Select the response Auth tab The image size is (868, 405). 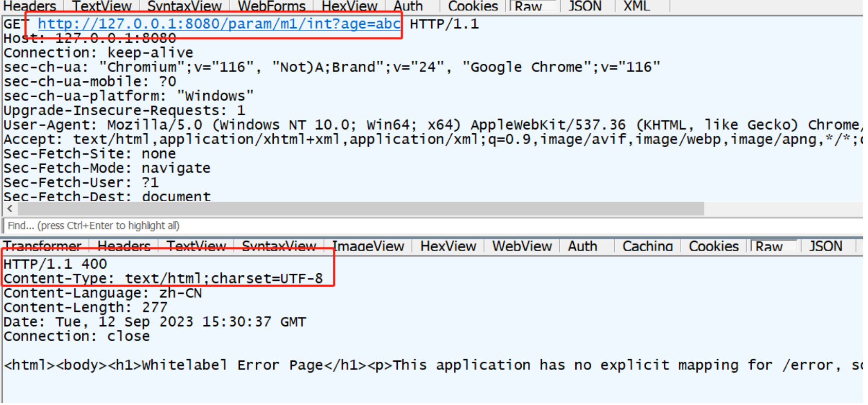[582, 246]
